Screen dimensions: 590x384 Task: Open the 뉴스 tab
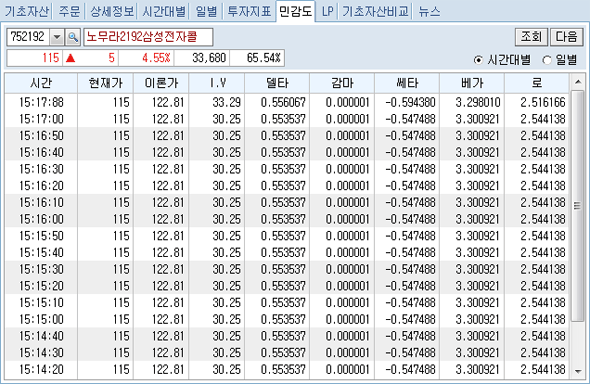429,11
